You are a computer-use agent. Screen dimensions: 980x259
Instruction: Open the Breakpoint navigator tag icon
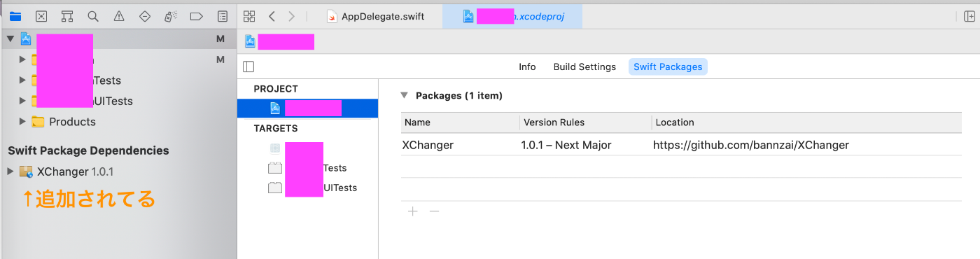(197, 16)
